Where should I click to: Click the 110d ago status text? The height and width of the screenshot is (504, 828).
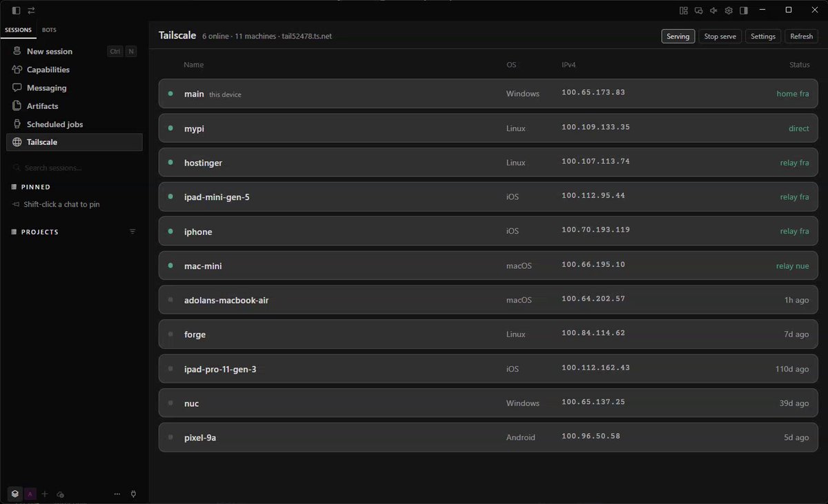792,369
